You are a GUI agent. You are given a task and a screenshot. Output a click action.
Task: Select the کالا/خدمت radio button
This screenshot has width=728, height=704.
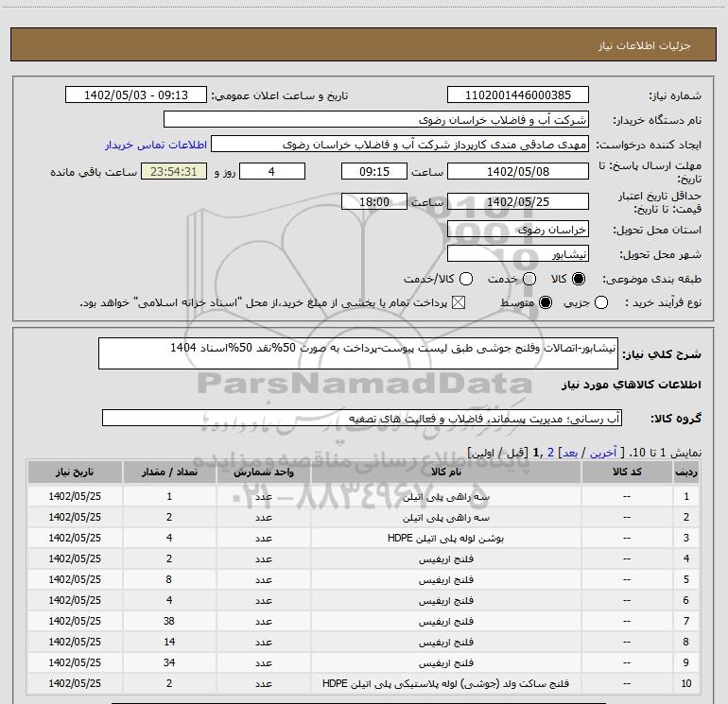pos(466,279)
